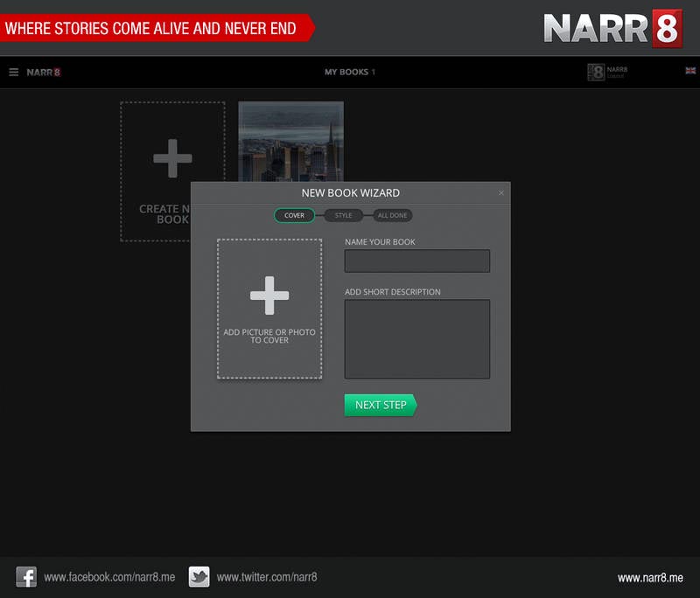The height and width of the screenshot is (598, 700).
Task: Select the All Done step tab
Action: coord(392,215)
